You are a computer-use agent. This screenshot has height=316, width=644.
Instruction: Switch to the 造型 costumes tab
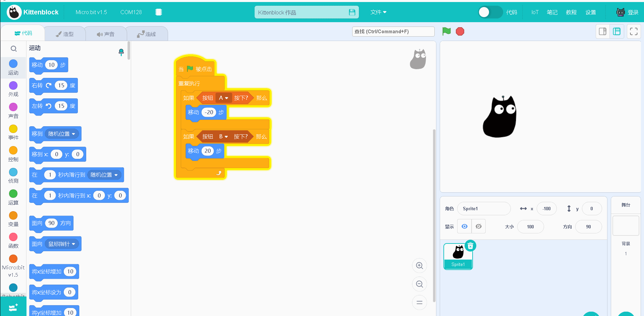tap(65, 34)
